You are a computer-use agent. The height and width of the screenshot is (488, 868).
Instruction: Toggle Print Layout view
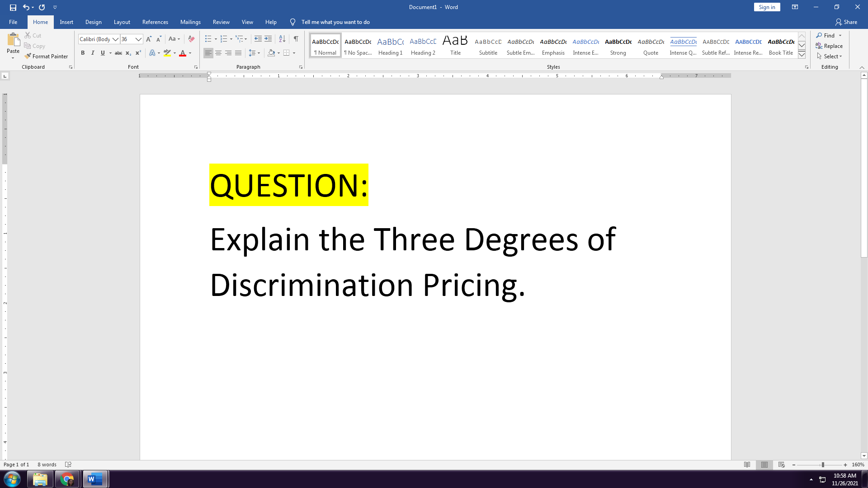click(x=764, y=465)
